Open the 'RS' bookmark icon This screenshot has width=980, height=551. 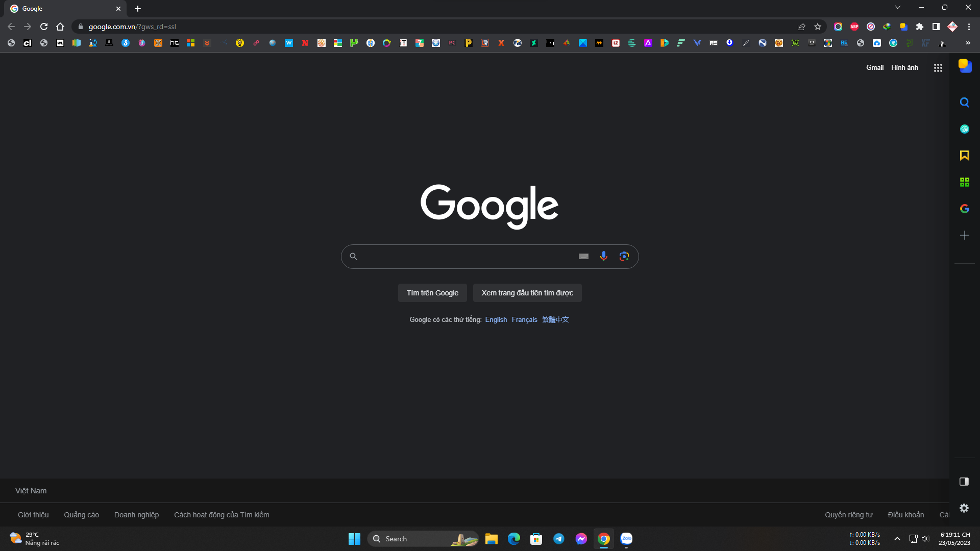[x=714, y=43]
